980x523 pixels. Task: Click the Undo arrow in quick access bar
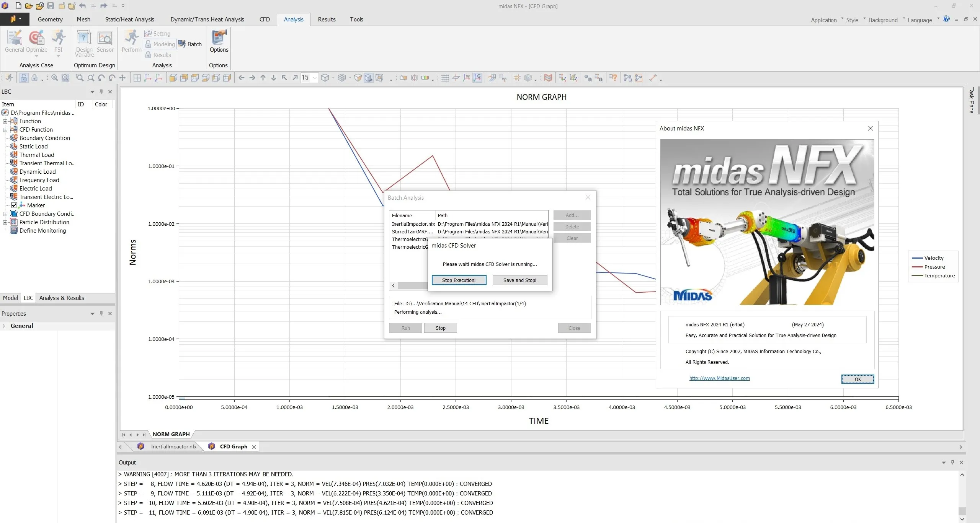point(82,6)
